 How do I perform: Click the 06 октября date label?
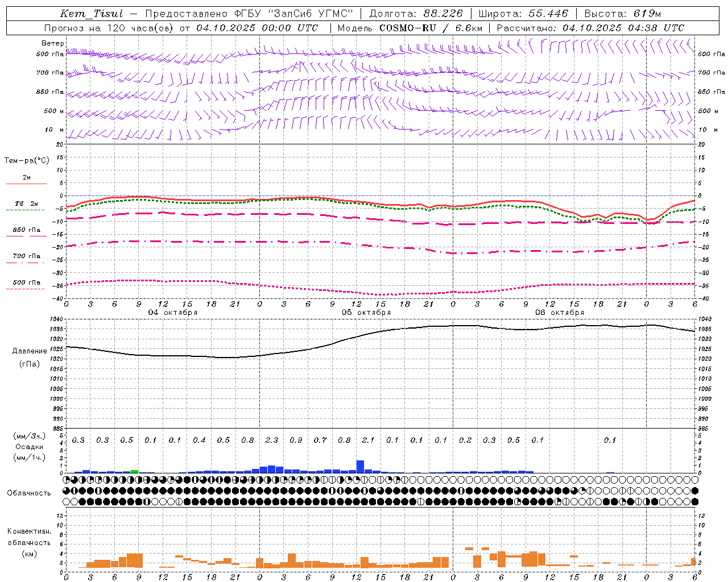pyautogui.click(x=560, y=313)
